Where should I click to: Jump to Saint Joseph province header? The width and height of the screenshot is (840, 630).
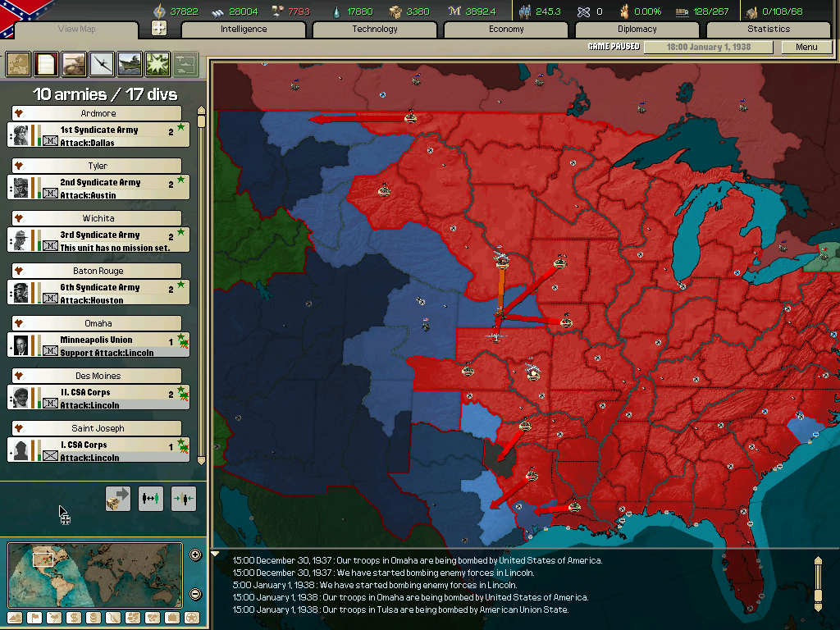point(97,428)
